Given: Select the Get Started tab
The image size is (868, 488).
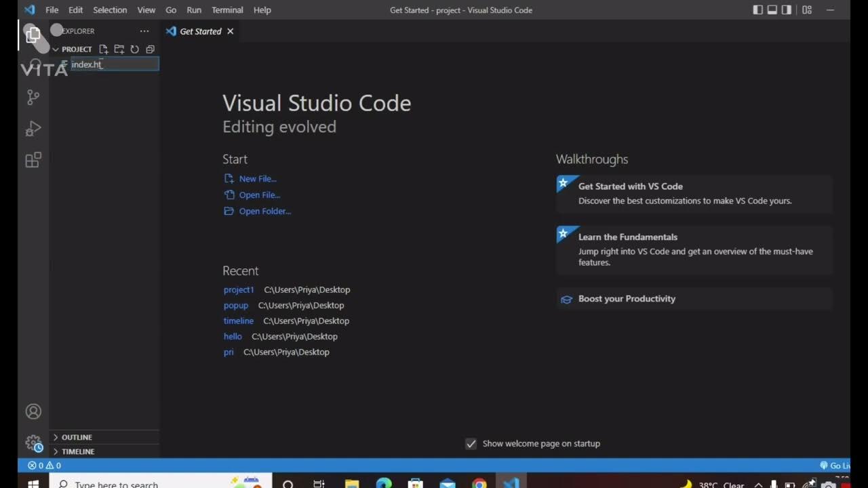Looking at the screenshot, I should click(200, 31).
